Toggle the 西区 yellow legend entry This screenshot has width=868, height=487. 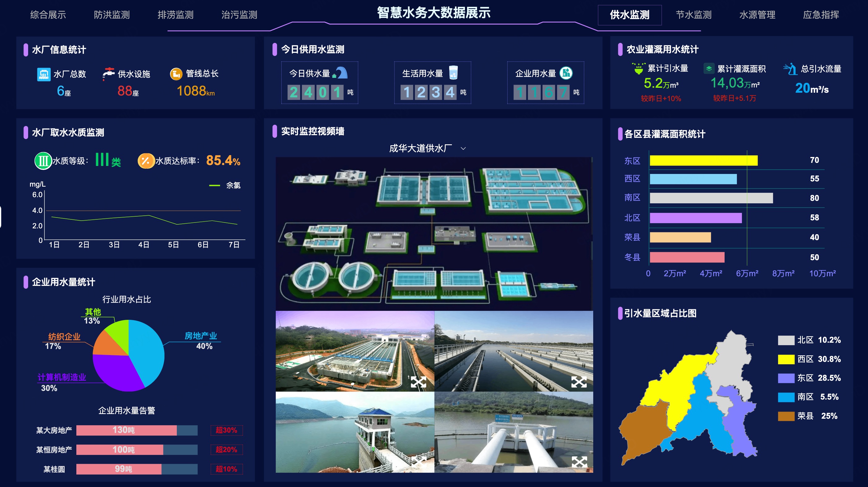[x=786, y=359]
